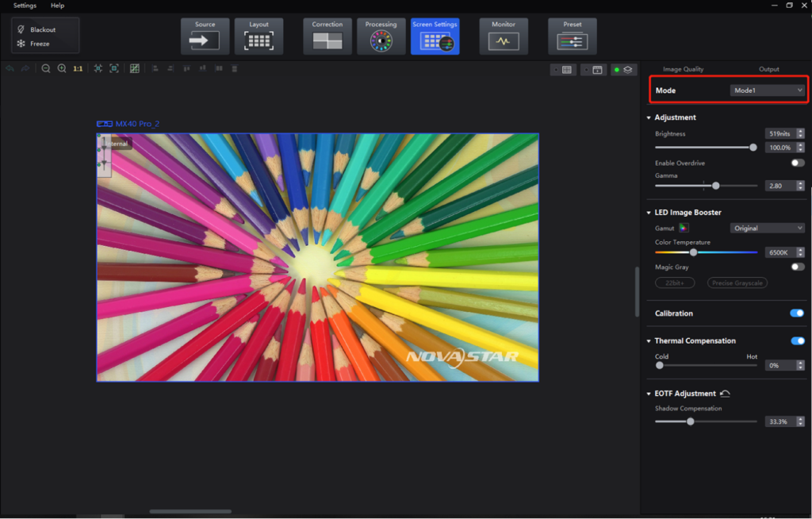Image resolution: width=812 pixels, height=519 pixels.
Task: Click the fit-to-content zoom icon
Action: [98, 68]
